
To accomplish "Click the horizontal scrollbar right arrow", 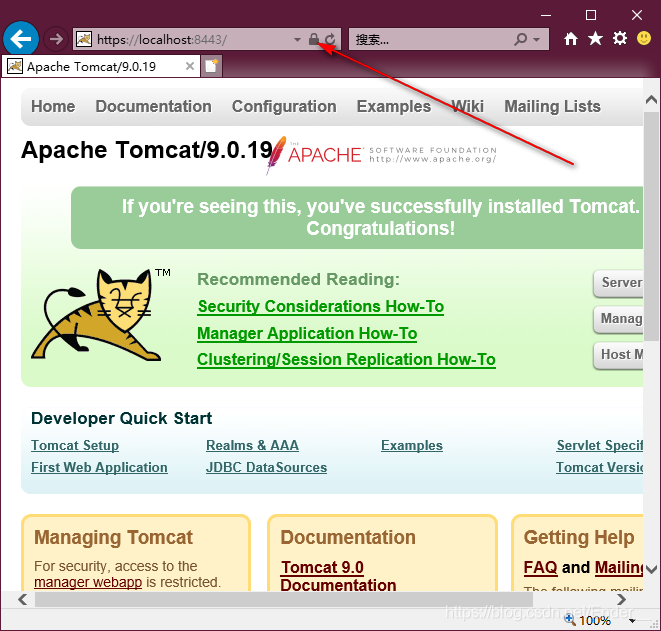I will [621, 599].
